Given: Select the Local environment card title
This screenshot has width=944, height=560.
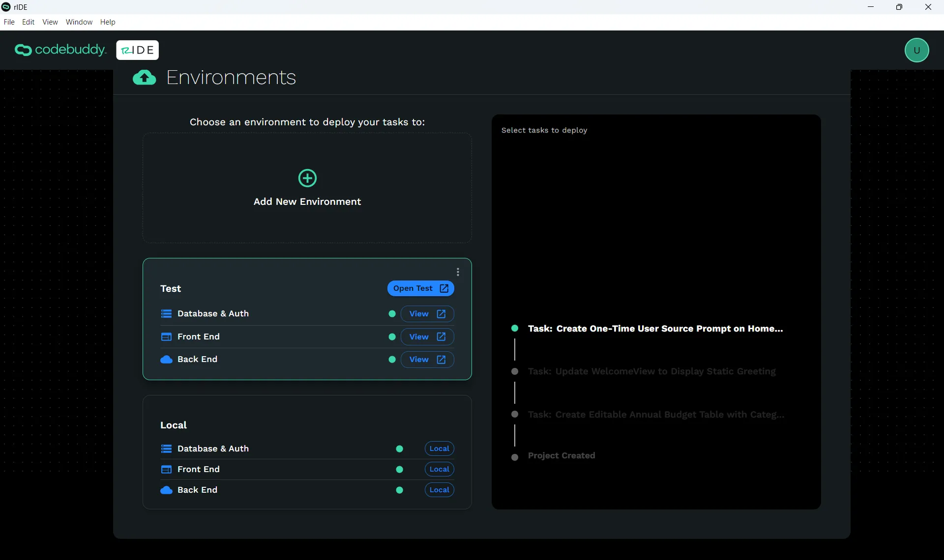Looking at the screenshot, I should point(174,425).
